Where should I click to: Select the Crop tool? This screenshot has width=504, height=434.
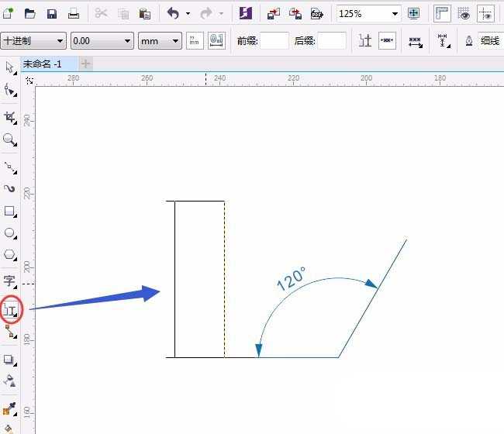click(x=10, y=118)
